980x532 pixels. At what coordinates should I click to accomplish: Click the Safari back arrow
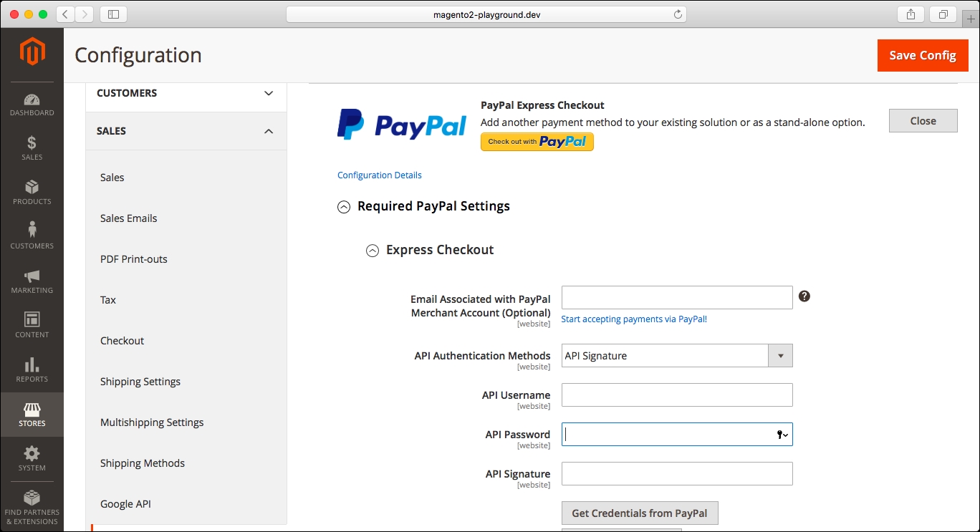(x=65, y=14)
